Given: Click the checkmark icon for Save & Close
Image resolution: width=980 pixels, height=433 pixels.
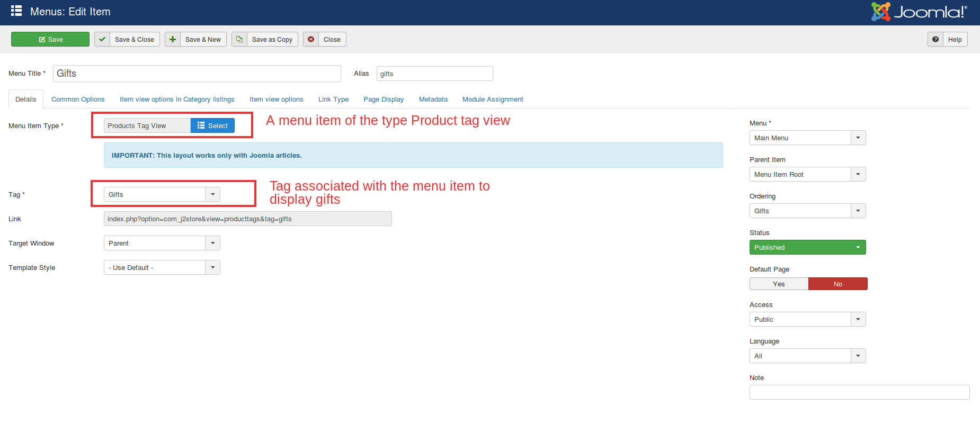Looking at the screenshot, I should 102,40.
